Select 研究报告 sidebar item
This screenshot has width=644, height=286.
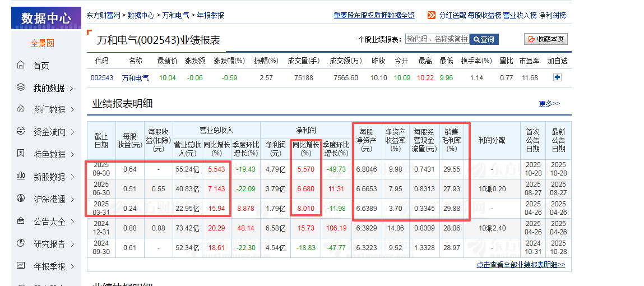[49, 244]
